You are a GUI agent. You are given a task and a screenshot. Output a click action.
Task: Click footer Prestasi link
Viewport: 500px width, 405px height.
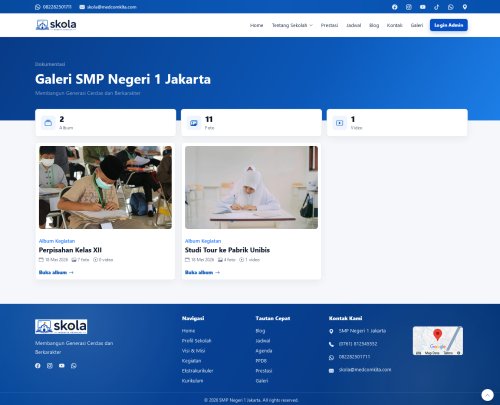tap(264, 371)
